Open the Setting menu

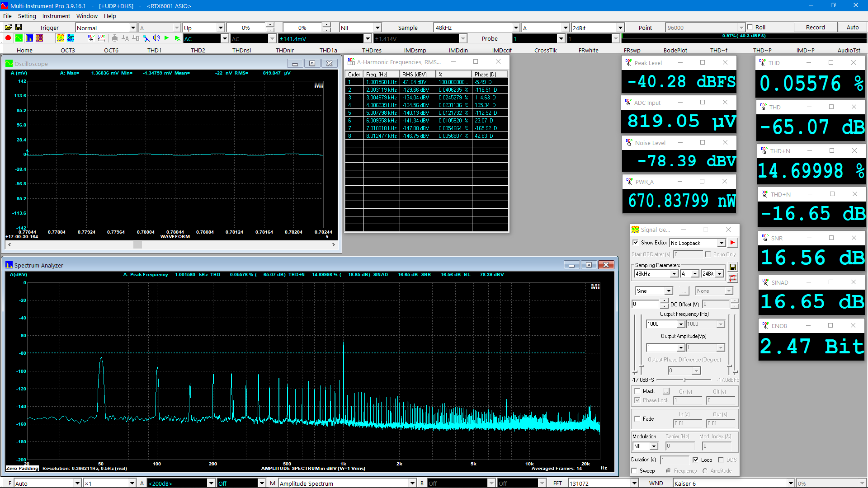[27, 16]
